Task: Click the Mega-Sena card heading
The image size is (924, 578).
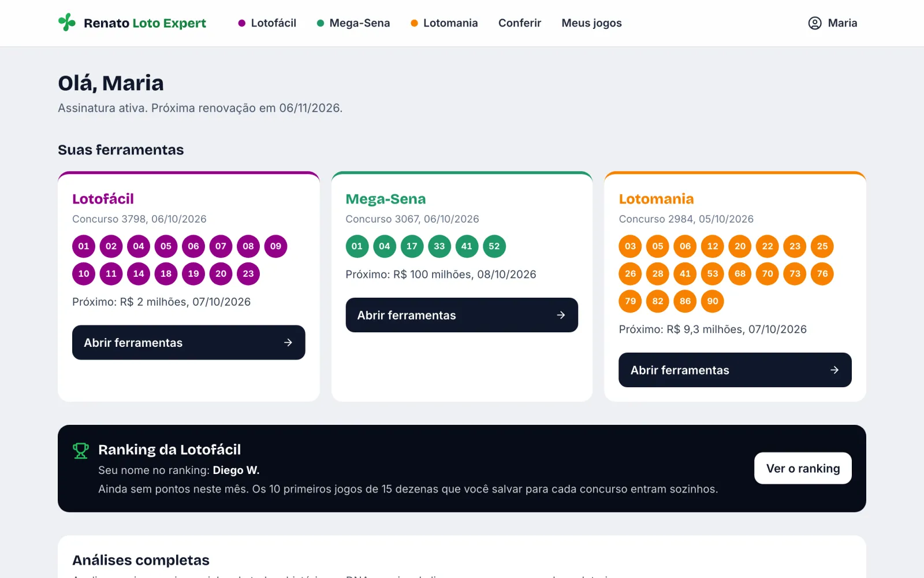Action: point(386,199)
